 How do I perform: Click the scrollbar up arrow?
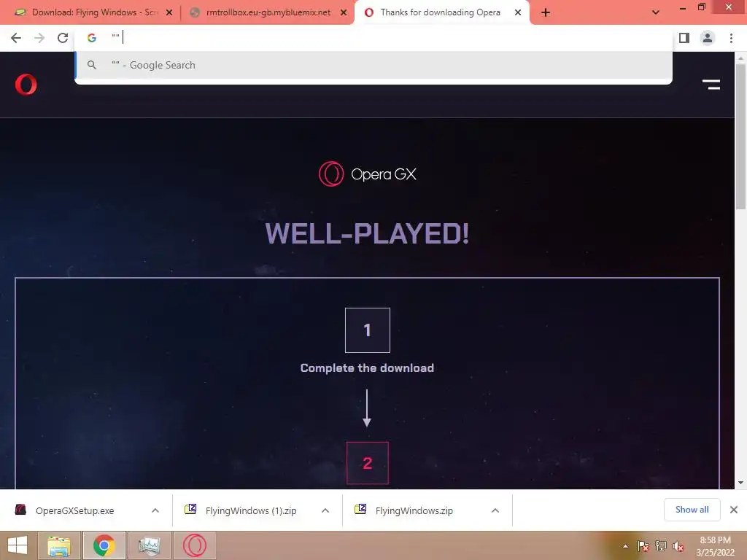tap(740, 58)
